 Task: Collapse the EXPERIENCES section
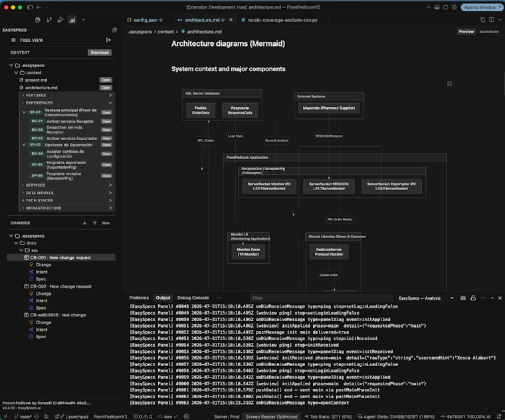(110, 103)
